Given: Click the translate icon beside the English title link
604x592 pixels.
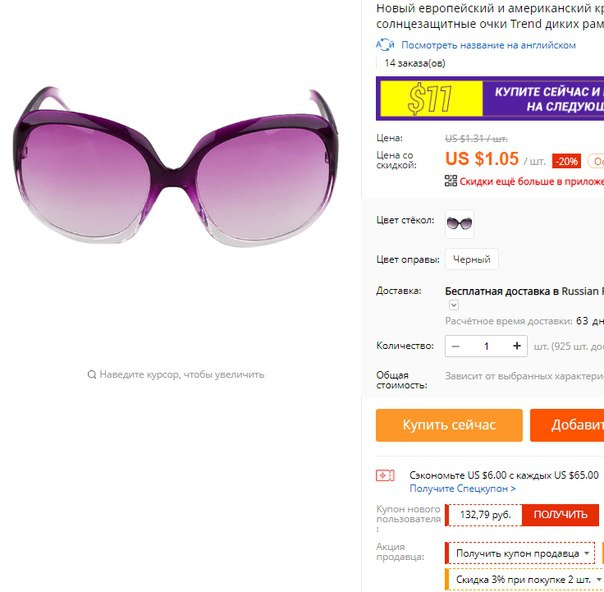Looking at the screenshot, I should click(385, 45).
